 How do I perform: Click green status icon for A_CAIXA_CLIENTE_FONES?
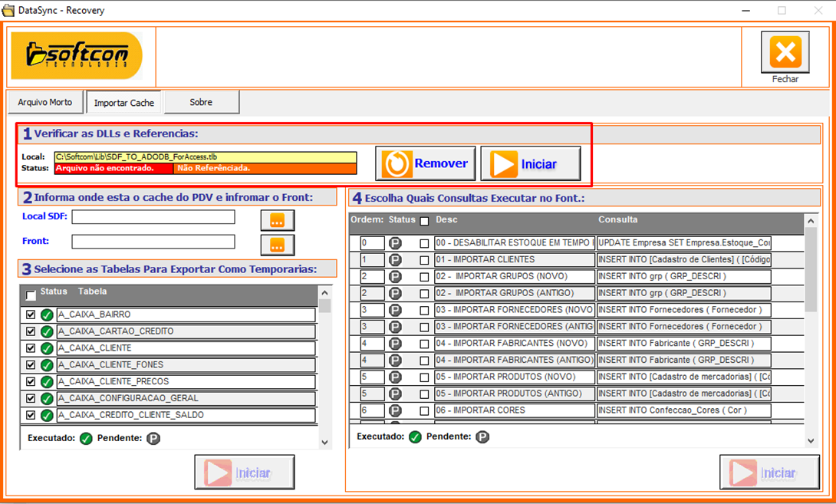(x=47, y=365)
